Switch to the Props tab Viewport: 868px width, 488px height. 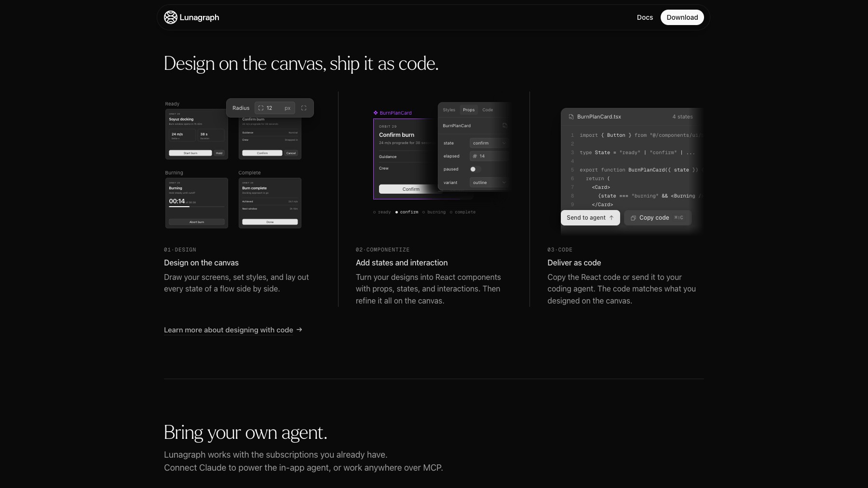pyautogui.click(x=469, y=110)
